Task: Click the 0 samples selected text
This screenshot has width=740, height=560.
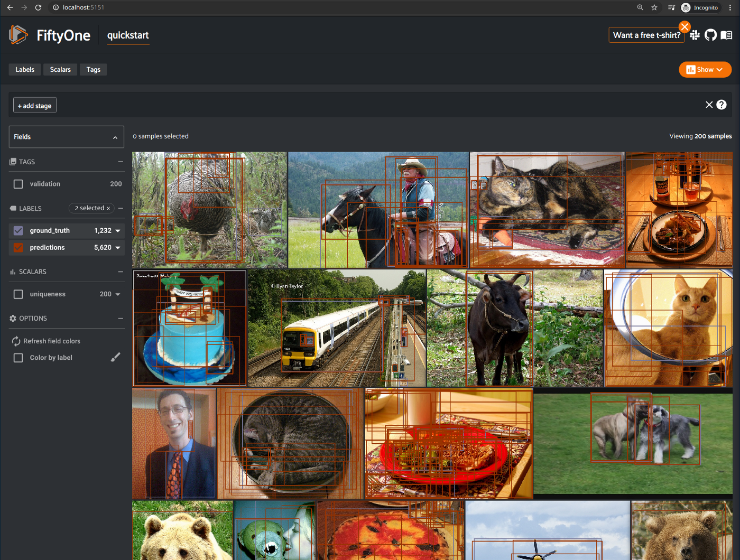Action: point(161,136)
